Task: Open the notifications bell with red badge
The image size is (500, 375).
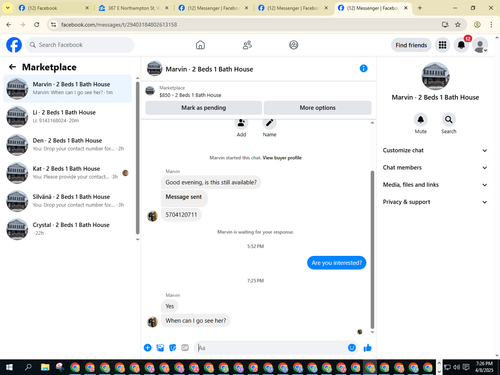Action: click(x=461, y=45)
